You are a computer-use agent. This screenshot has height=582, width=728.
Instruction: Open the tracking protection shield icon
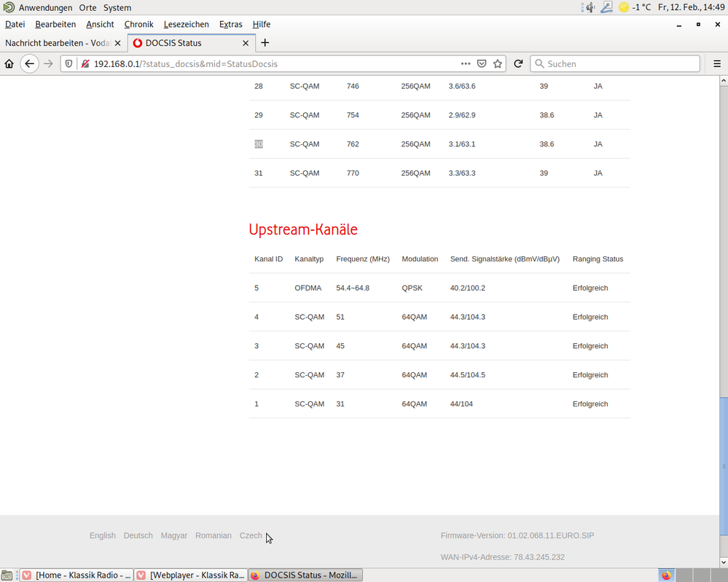69,64
